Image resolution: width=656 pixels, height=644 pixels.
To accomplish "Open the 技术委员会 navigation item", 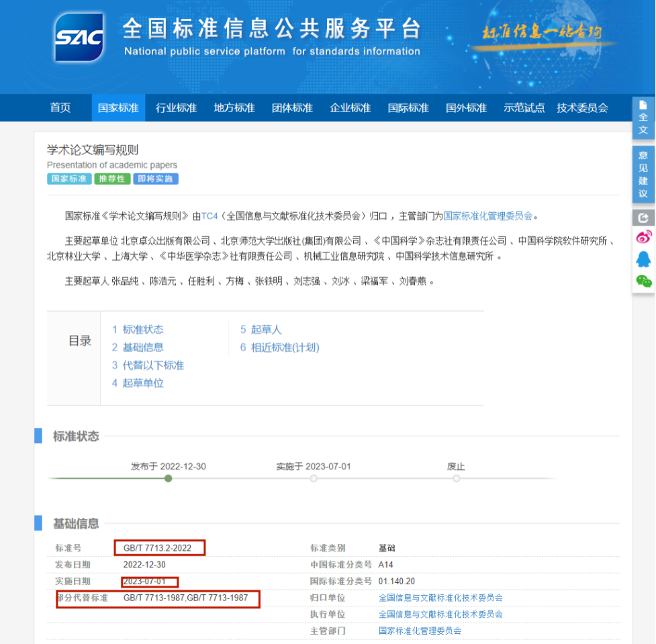I will [582, 108].
